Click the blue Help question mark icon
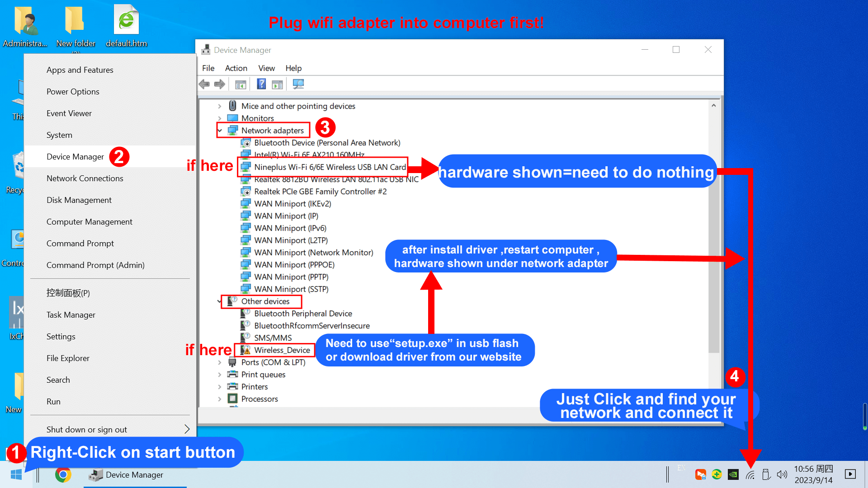 click(x=261, y=84)
